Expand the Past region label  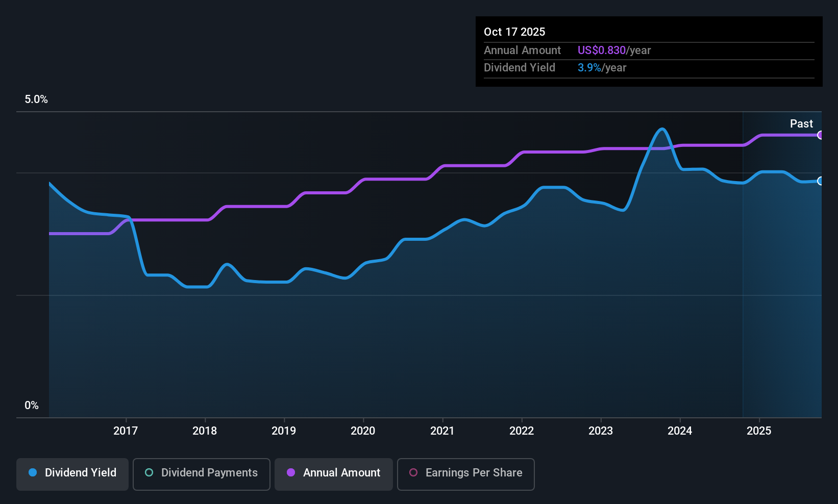point(801,123)
